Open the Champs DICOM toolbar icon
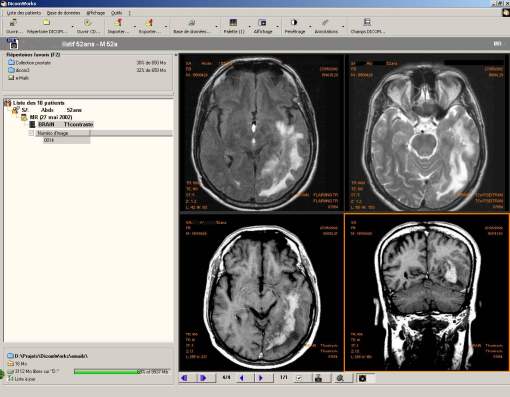 coord(367,23)
